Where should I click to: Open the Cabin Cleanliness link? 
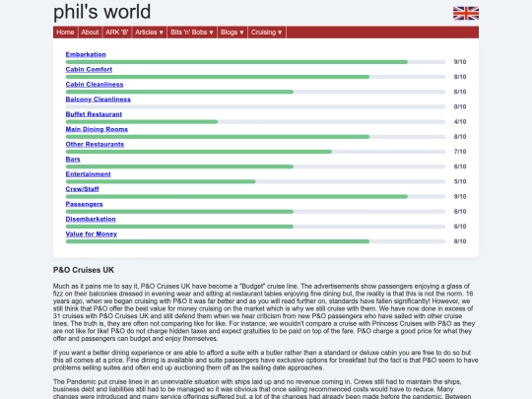click(x=95, y=84)
